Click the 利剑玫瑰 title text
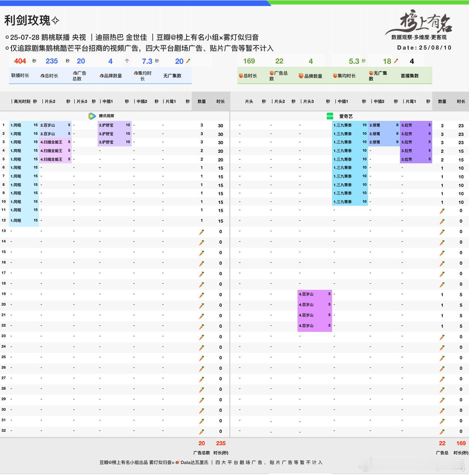 click(x=27, y=20)
